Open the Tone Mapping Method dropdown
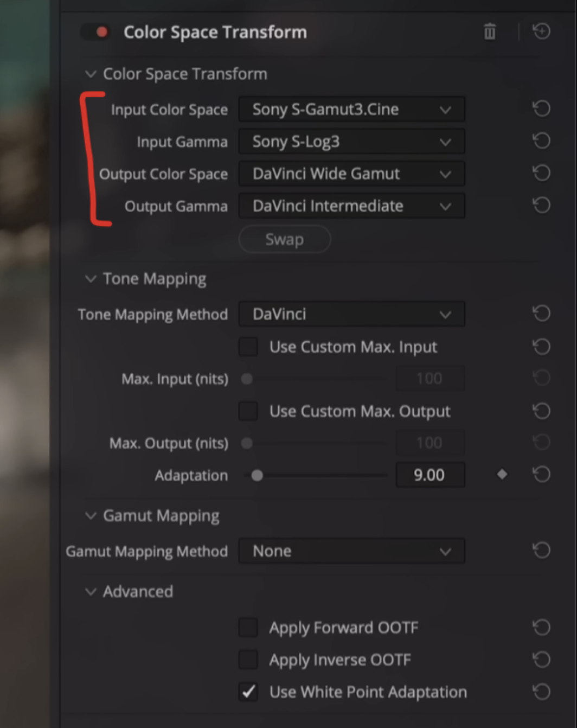Image resolution: width=577 pixels, height=728 pixels. click(351, 314)
